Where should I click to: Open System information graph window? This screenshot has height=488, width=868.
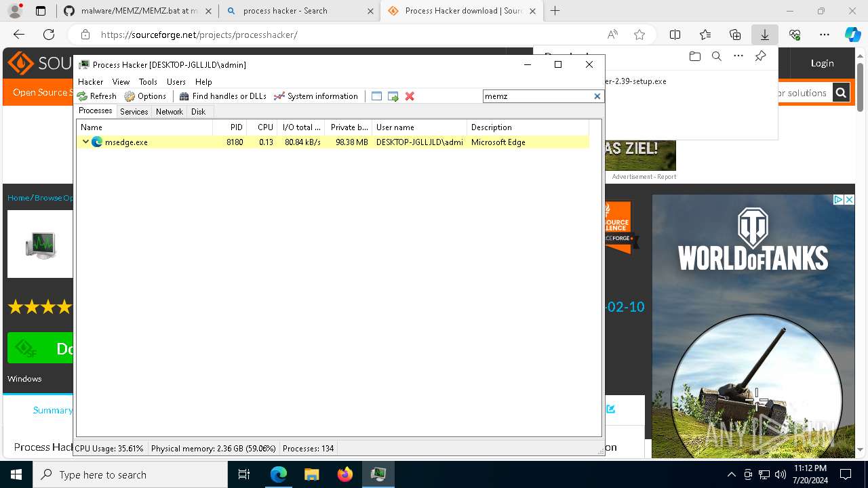coord(315,96)
